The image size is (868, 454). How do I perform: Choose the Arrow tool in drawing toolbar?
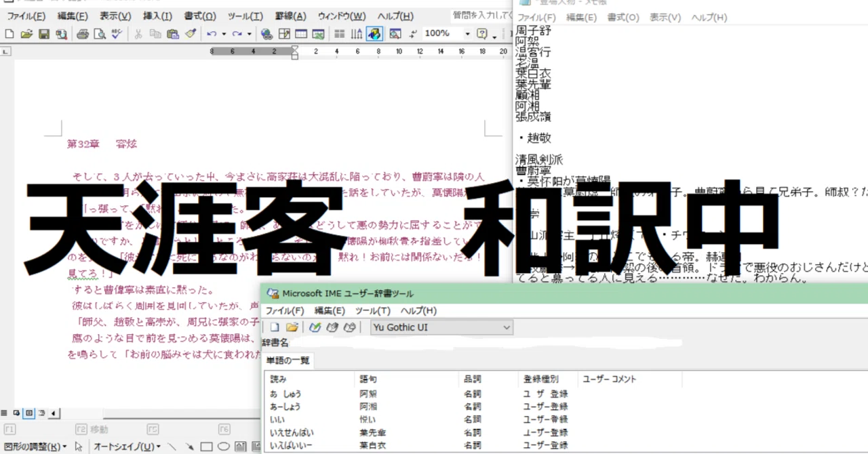click(189, 447)
